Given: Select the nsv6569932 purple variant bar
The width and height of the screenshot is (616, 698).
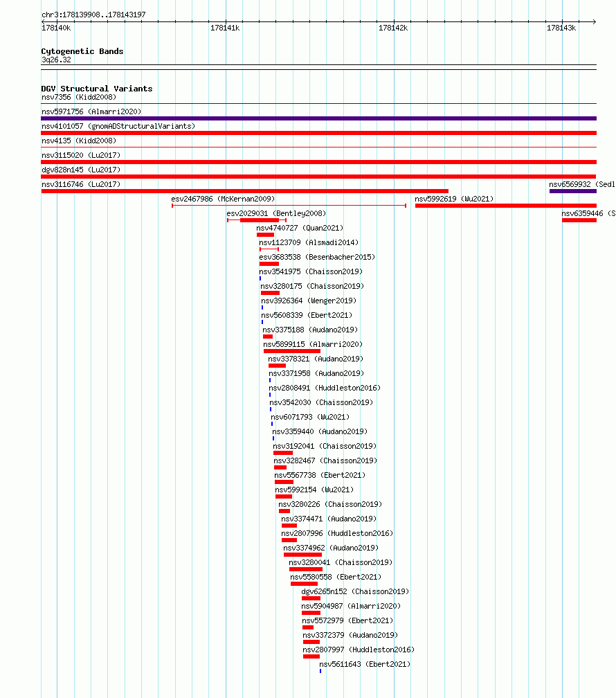Looking at the screenshot, I should coord(573,191).
